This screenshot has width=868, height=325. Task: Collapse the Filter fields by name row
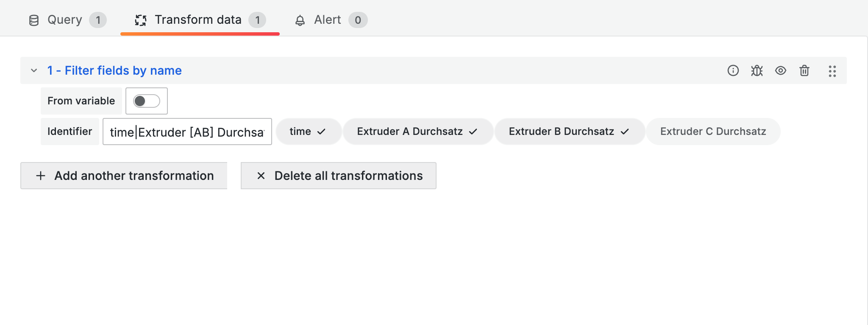point(34,70)
